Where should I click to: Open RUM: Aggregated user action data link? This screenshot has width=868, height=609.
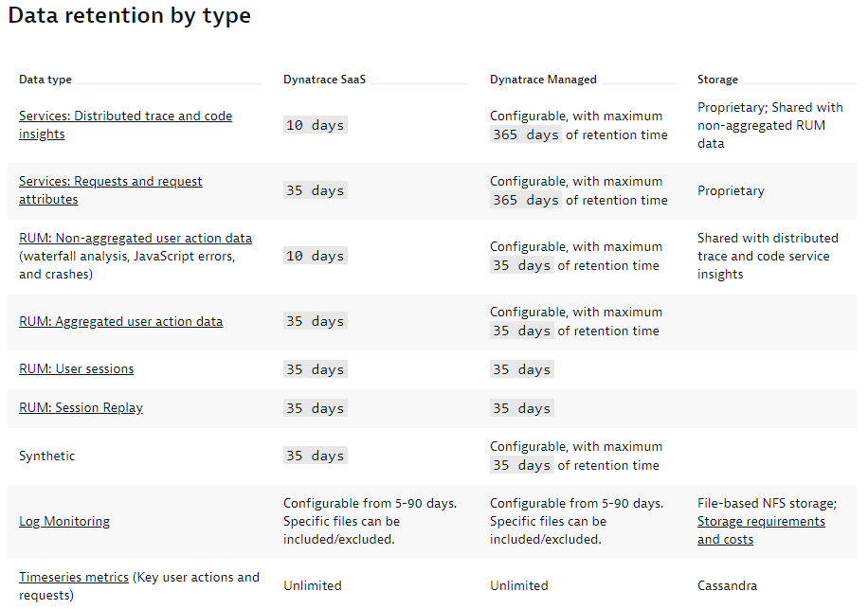[120, 322]
